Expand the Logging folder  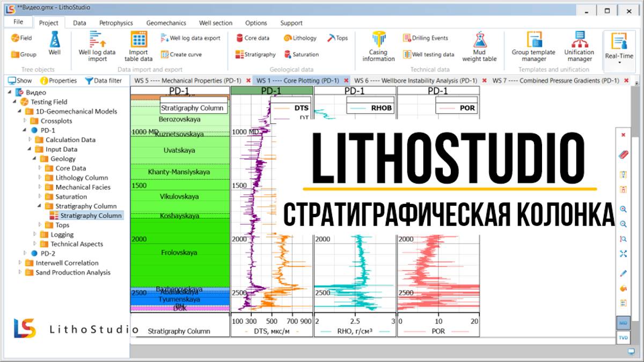(35, 234)
